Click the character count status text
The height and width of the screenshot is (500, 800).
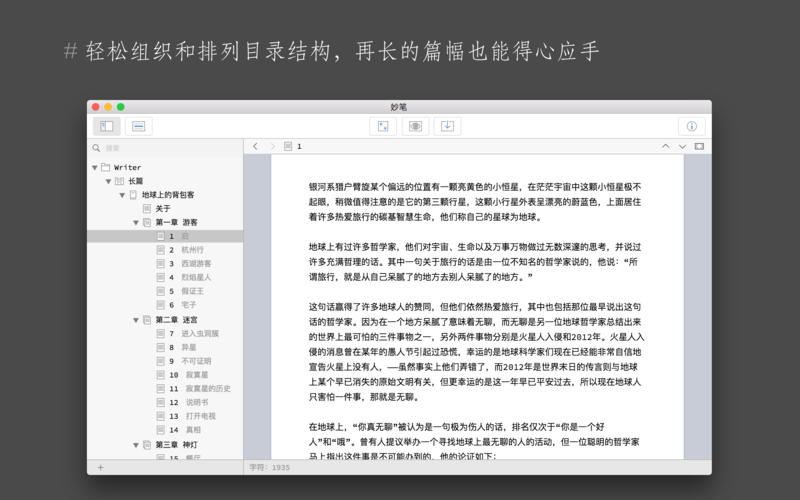coord(269,467)
